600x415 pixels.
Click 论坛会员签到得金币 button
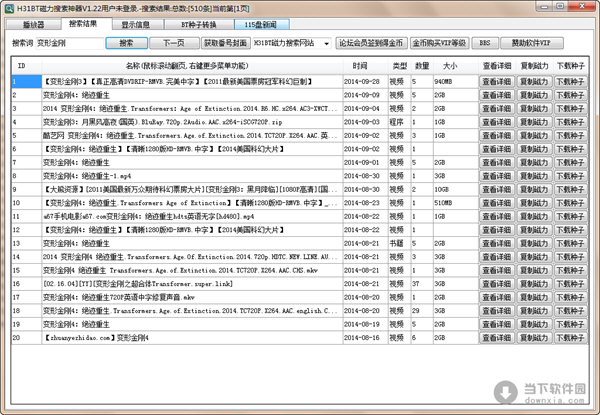(371, 43)
